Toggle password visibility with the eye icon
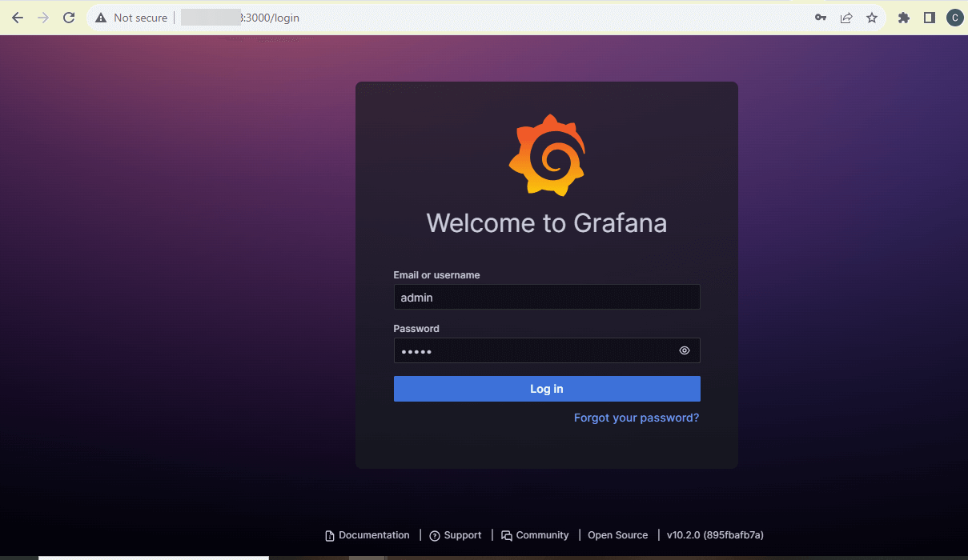Viewport: 968px width, 560px height. [685, 350]
